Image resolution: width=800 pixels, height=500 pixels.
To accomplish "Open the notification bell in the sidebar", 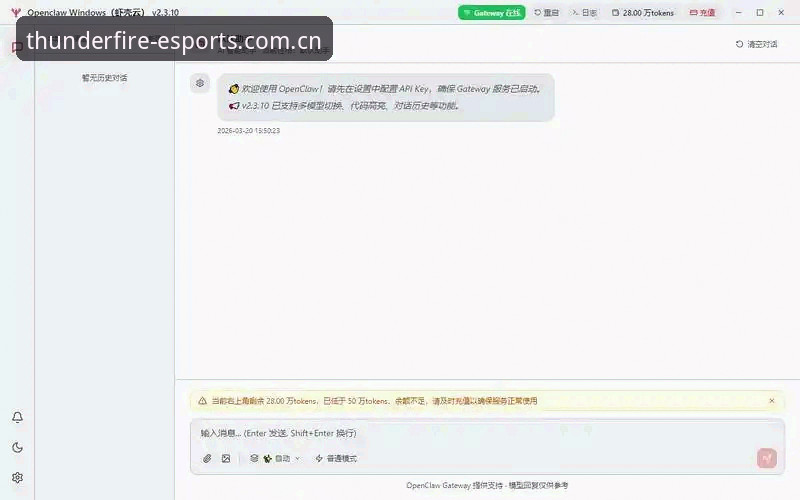I will 17,417.
